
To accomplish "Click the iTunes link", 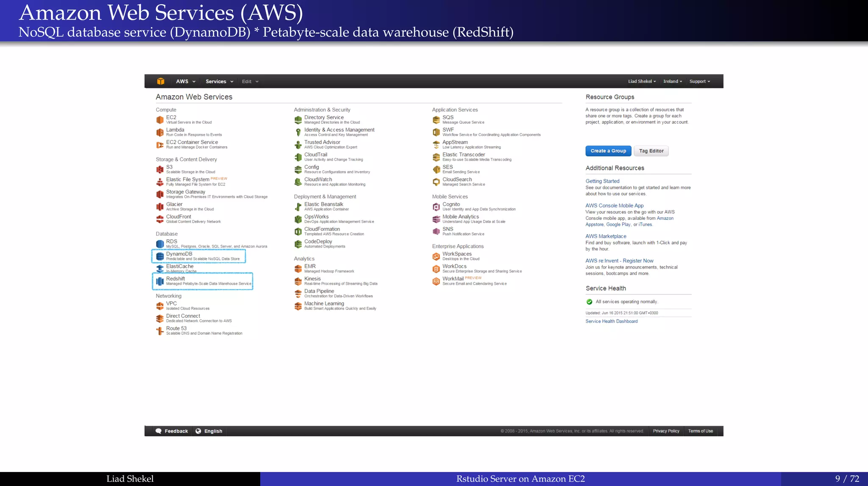I will 645,225.
